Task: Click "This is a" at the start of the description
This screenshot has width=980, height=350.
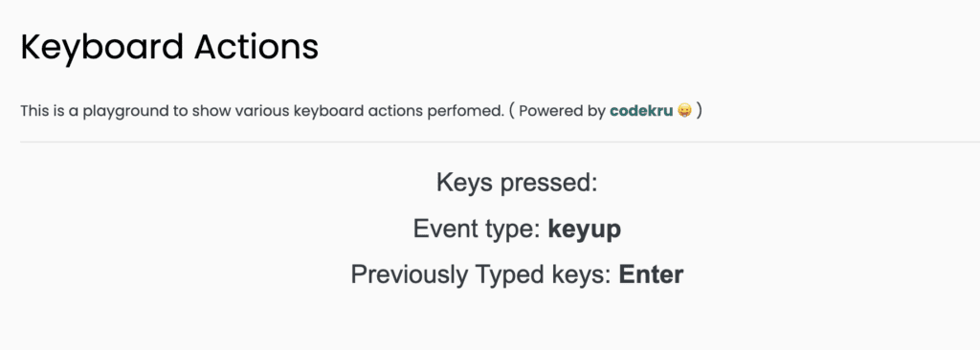Action: (50, 111)
